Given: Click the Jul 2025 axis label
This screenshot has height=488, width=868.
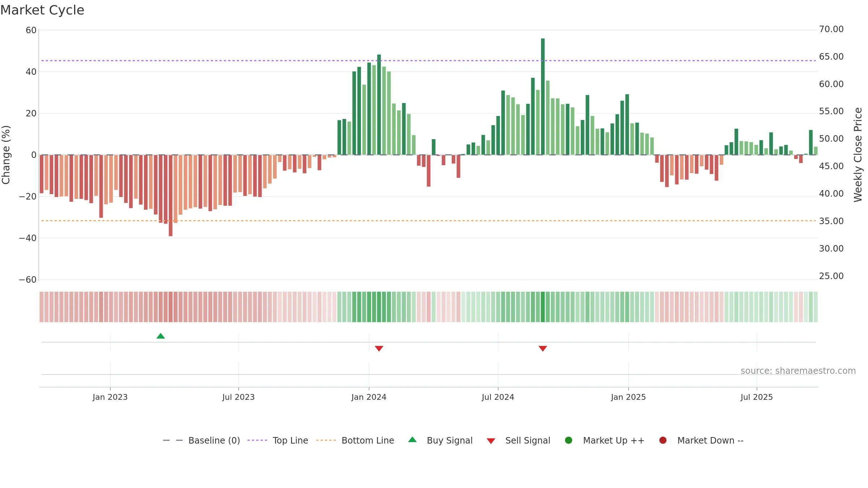Looking at the screenshot, I should (x=757, y=397).
